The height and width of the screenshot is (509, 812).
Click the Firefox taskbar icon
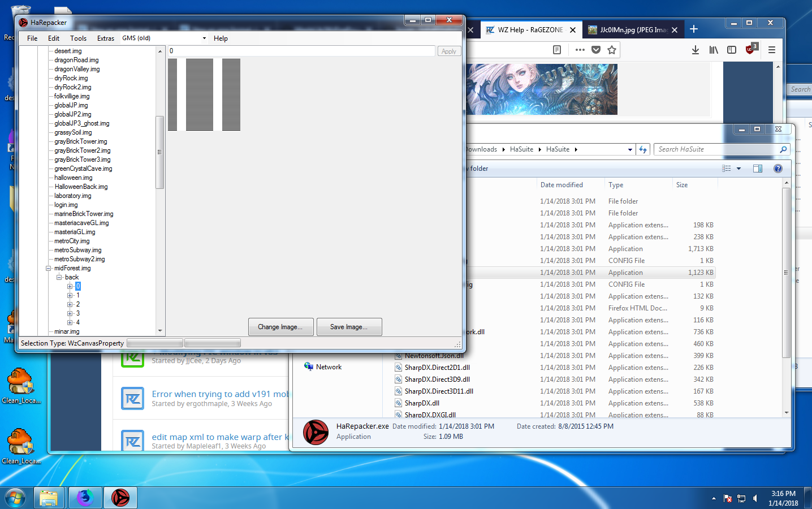click(85, 498)
